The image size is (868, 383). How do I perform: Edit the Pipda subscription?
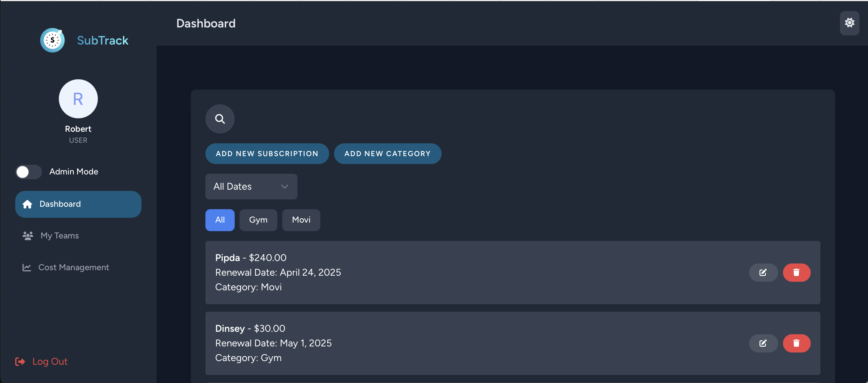763,272
